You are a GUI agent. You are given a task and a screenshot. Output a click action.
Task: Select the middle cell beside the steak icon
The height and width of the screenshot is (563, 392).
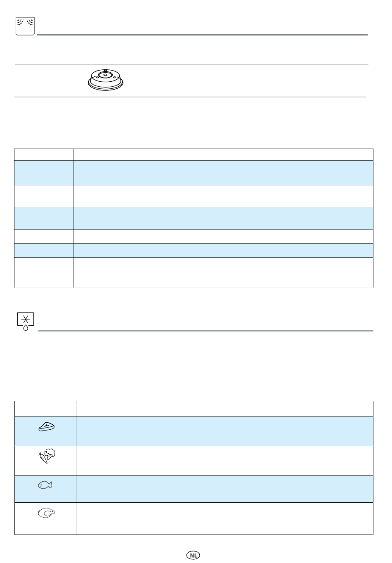pos(104,431)
